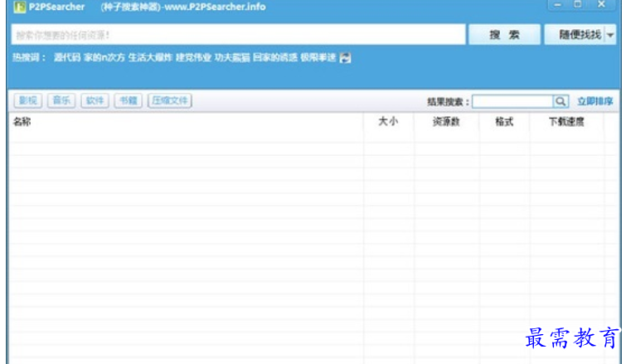Sort results by the 格式 column header
Viewport: 626px width, 364px height.
point(504,121)
